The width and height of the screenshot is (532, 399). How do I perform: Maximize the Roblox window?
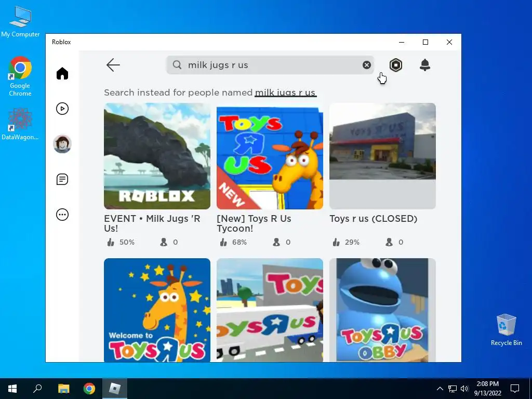[425, 42]
